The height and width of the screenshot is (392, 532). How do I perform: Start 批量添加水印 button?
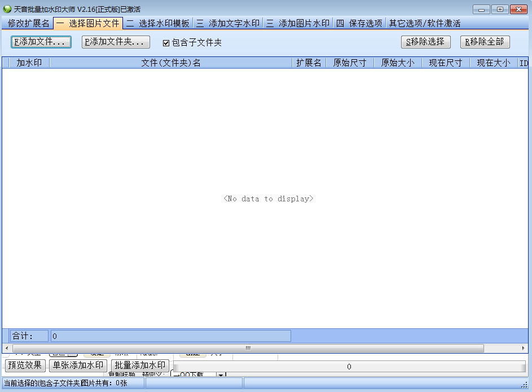[140, 365]
